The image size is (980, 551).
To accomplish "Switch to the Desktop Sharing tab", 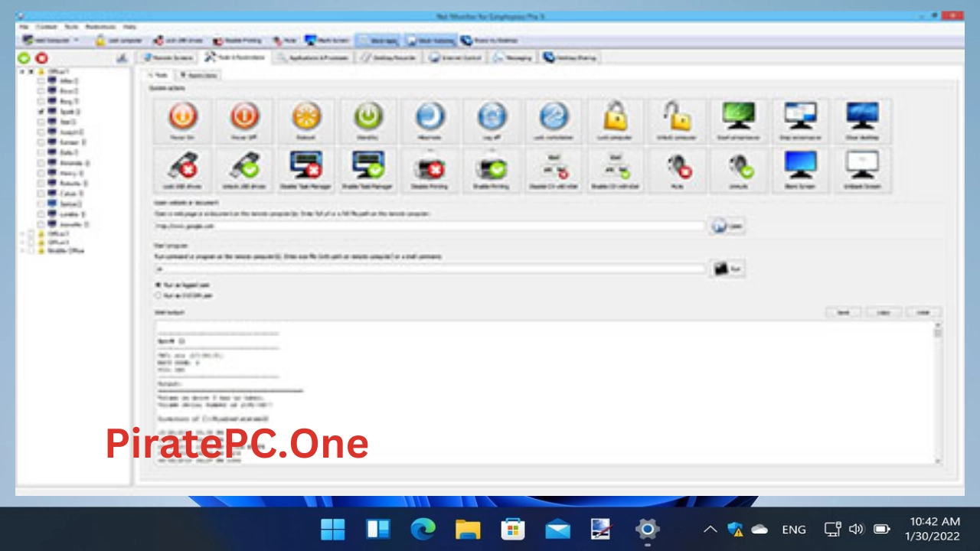I will 570,57.
